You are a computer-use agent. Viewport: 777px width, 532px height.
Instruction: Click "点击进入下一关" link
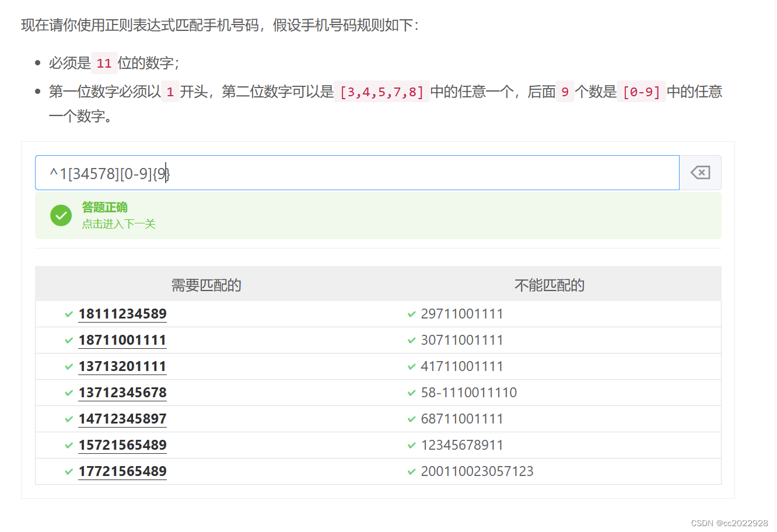tap(118, 224)
